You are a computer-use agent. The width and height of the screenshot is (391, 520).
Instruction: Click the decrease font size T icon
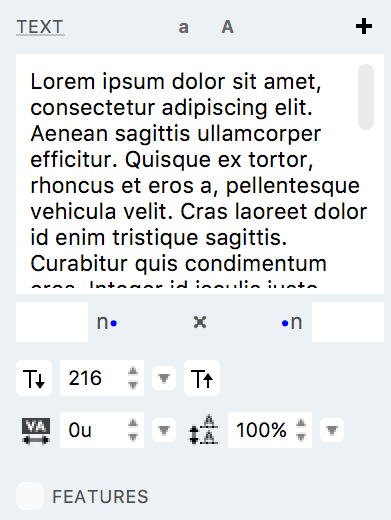pos(34,378)
